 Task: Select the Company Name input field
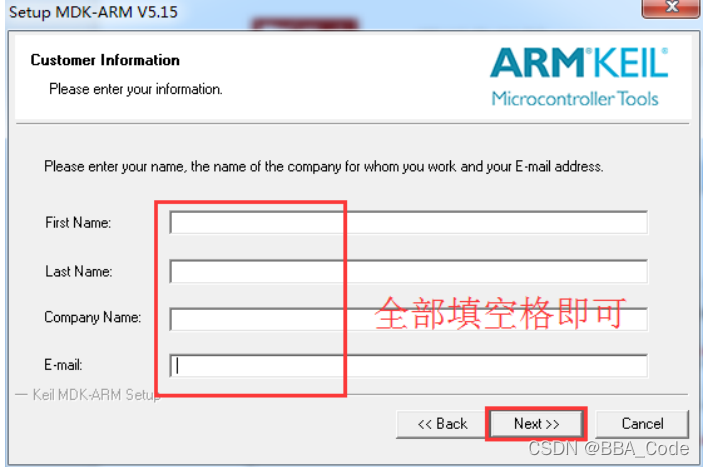pyautogui.click(x=409, y=319)
